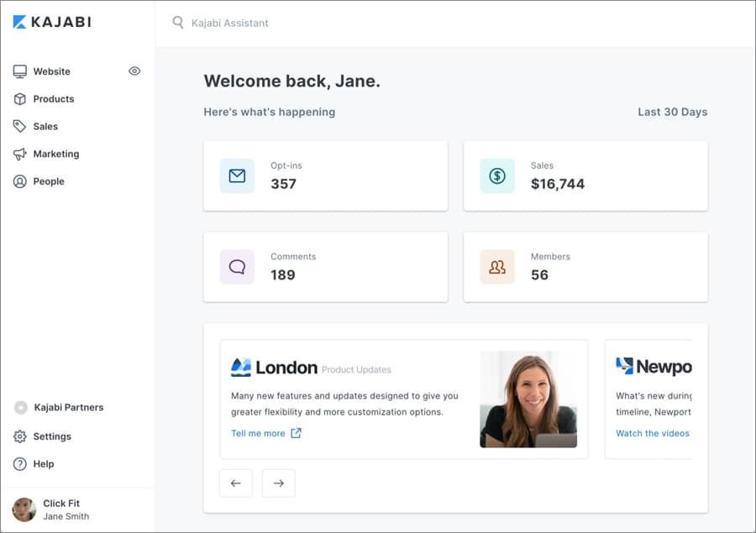Open Settings via the gear icon
Screen dimensions: 756x533
pyautogui.click(x=20, y=436)
